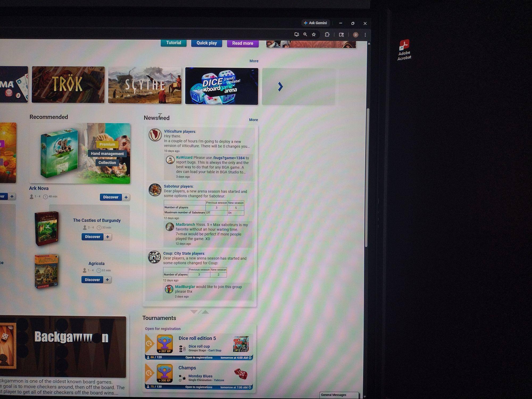Viewport: 532px width, 399px height.
Task: Open the Champs tournament title
Action: click(187, 368)
